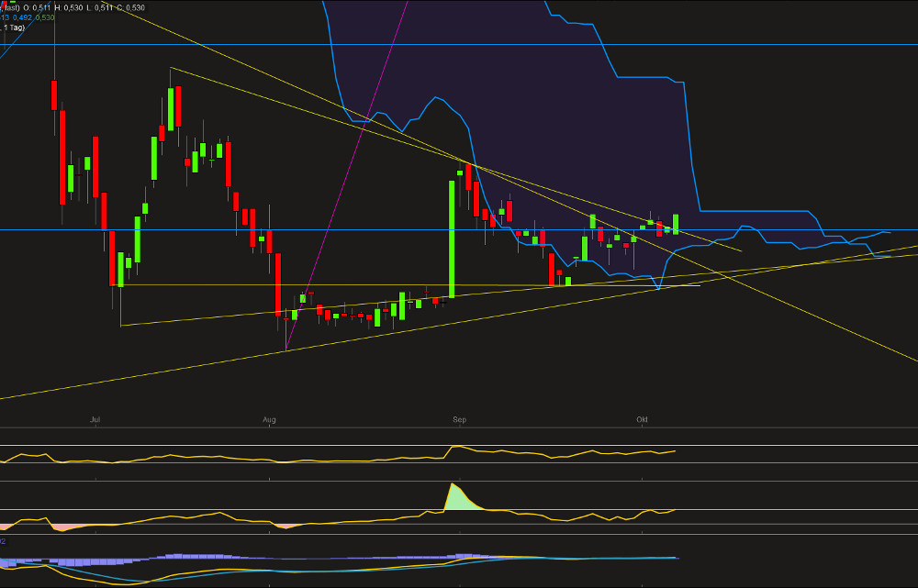Image resolution: width=918 pixels, height=588 pixels.
Task: Click the '1 Tag)' timeframe label
Action: 14,28
